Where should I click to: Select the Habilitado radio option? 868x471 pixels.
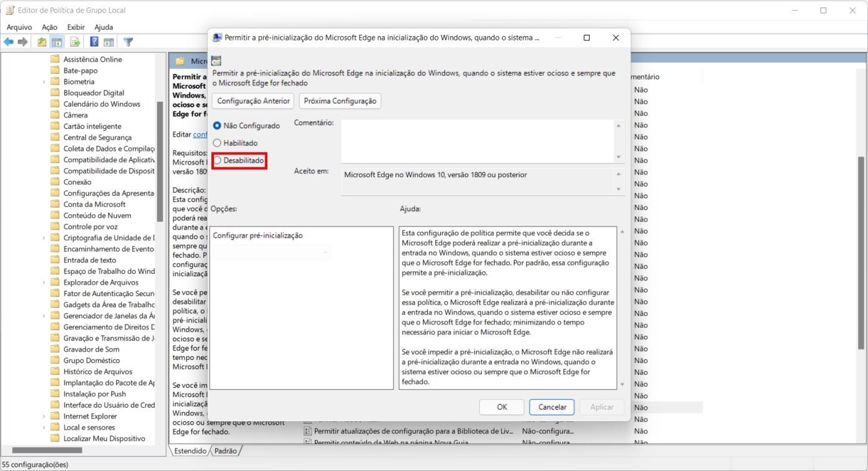pos(217,143)
